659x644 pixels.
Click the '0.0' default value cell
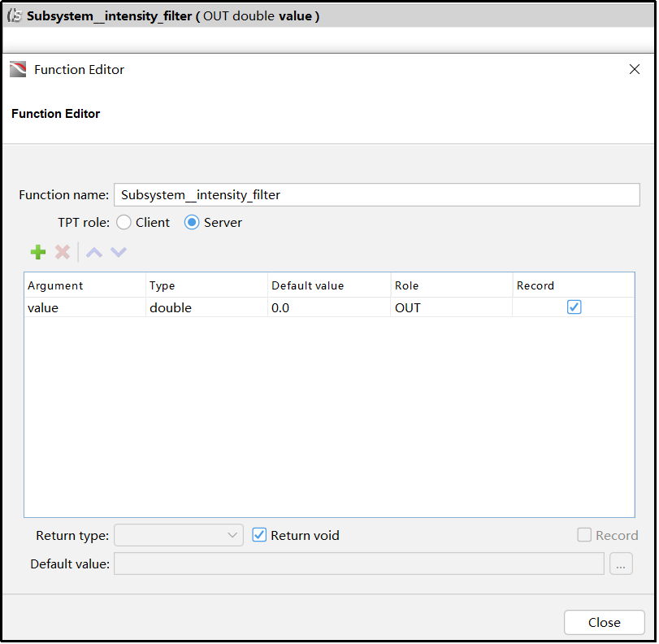(329, 308)
